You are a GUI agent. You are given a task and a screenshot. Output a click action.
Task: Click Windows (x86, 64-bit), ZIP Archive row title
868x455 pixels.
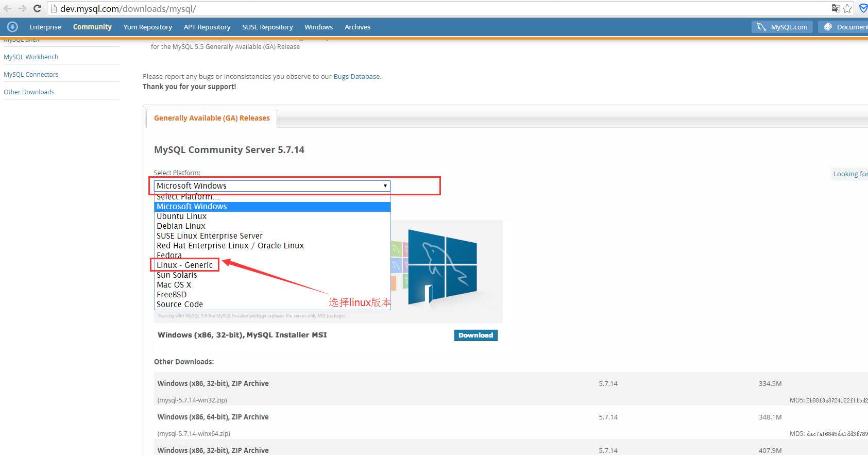213,417
